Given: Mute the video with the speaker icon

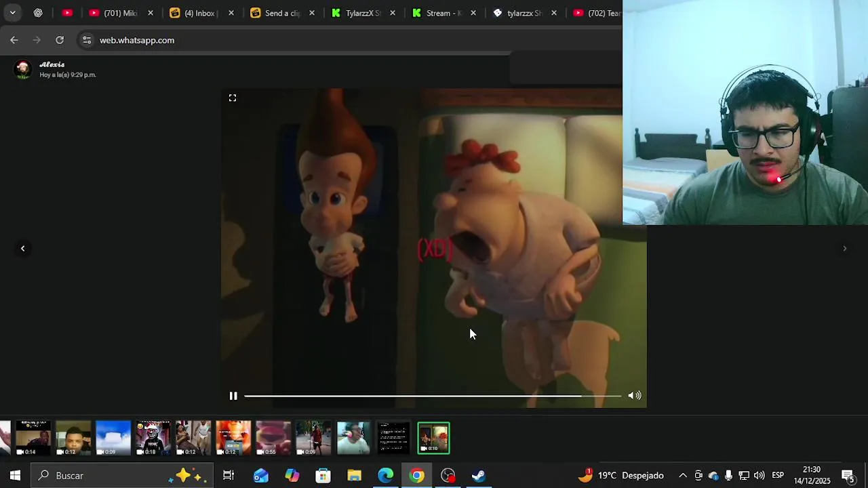Looking at the screenshot, I should (635, 396).
